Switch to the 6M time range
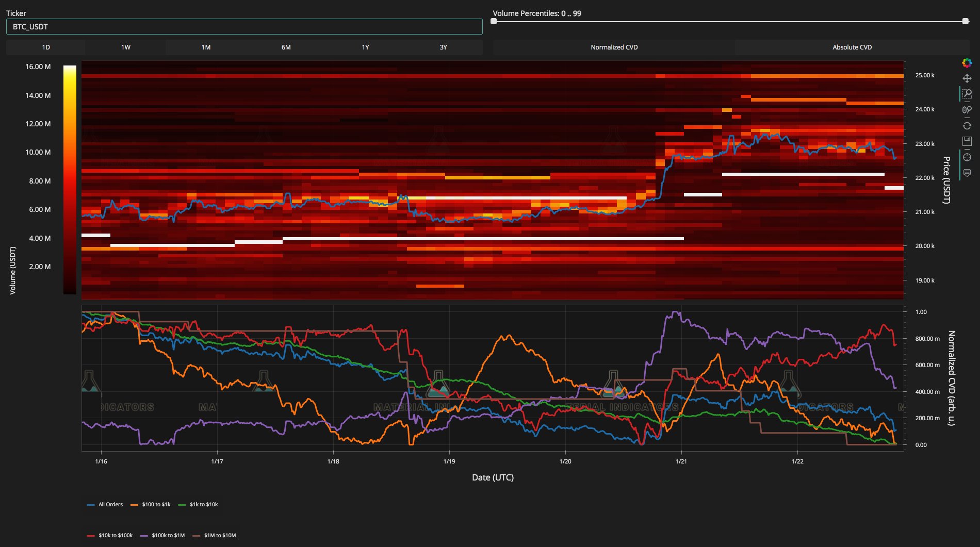This screenshot has width=980, height=547. click(286, 47)
